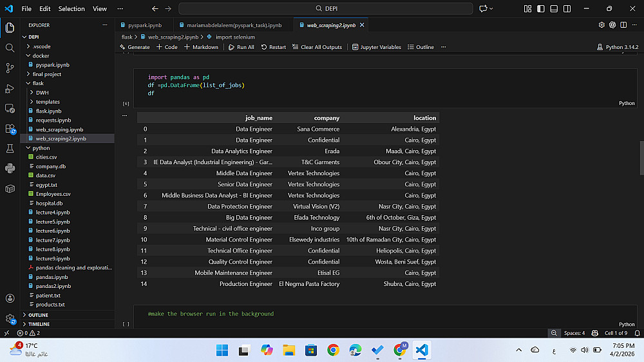Expand the .vscode folder in Explorer

tap(41, 46)
